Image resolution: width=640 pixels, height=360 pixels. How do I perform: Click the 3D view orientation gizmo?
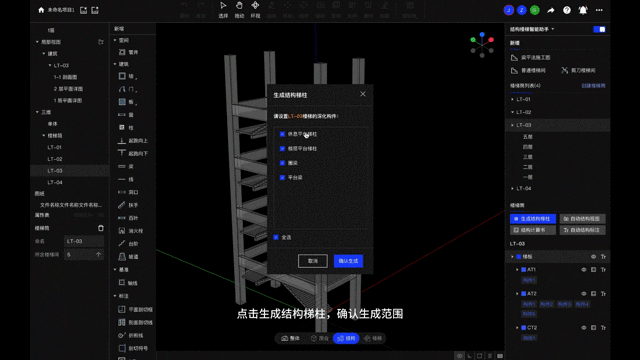482,45
